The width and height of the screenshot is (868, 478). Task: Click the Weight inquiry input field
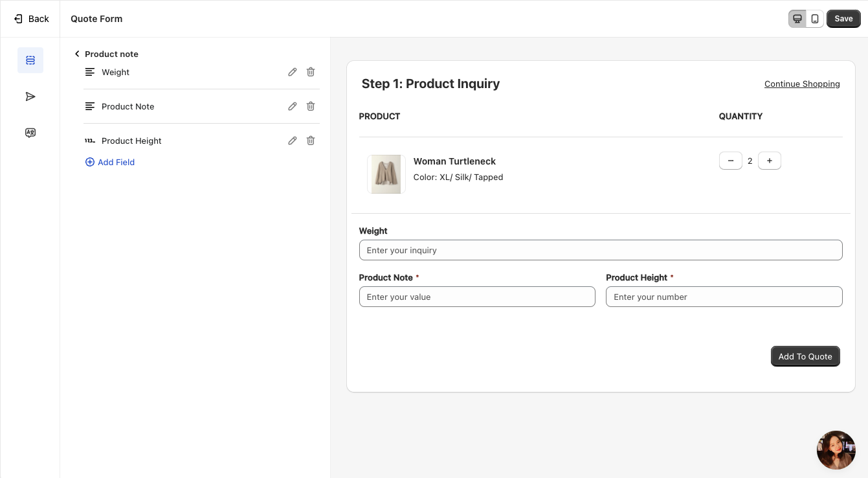pyautogui.click(x=601, y=250)
